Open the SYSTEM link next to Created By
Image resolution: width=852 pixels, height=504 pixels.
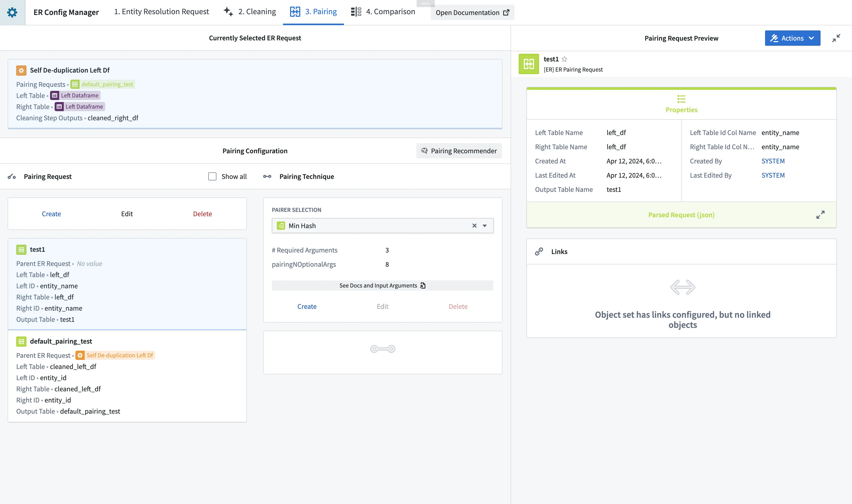[773, 161]
